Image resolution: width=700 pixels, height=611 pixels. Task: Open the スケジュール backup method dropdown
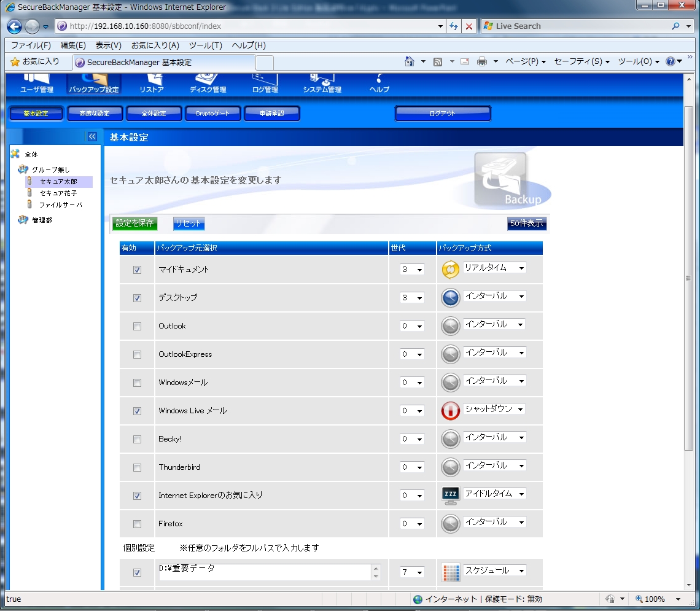[494, 570]
